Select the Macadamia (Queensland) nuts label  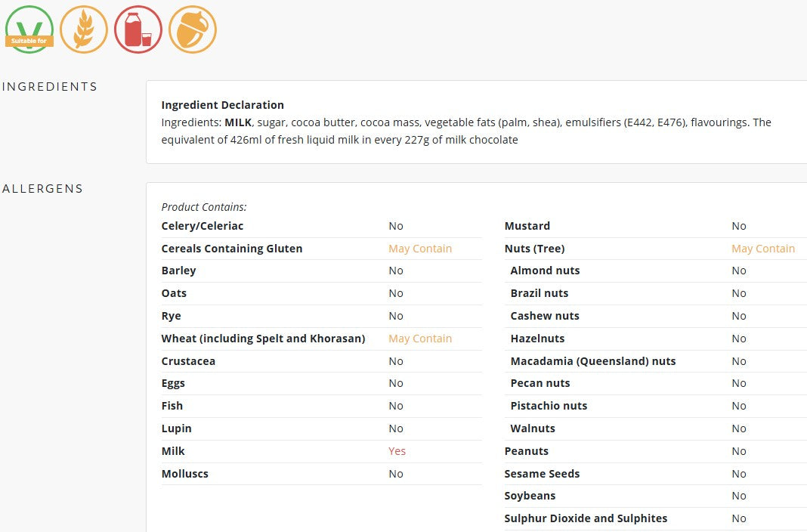(592, 361)
